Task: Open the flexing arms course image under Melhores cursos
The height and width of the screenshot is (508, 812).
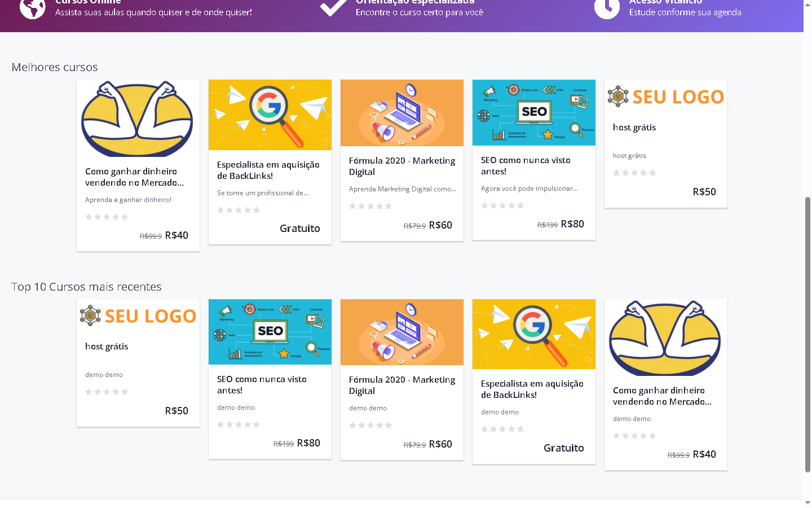Action: 138,119
